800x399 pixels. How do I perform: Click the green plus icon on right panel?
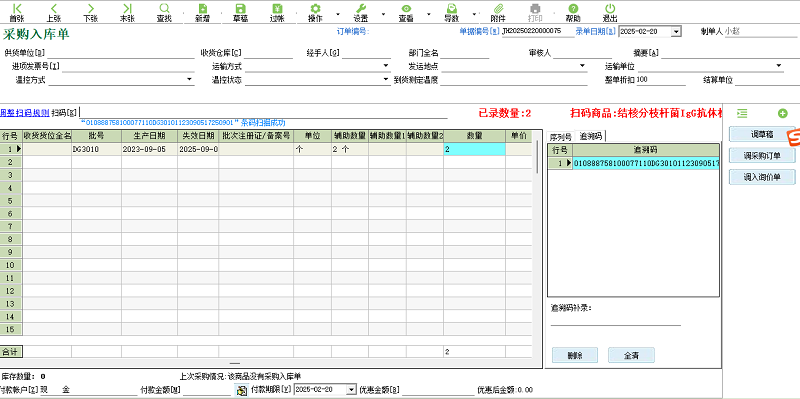click(x=782, y=113)
